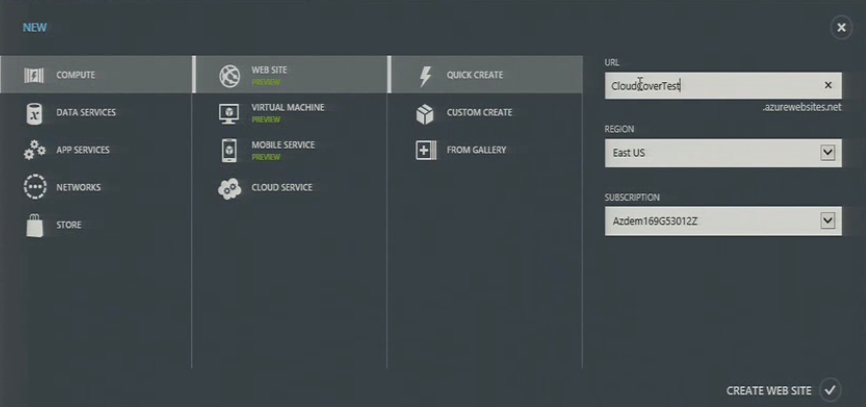
Task: Click the Cloud Service cloud gear icon
Action: 229,188
